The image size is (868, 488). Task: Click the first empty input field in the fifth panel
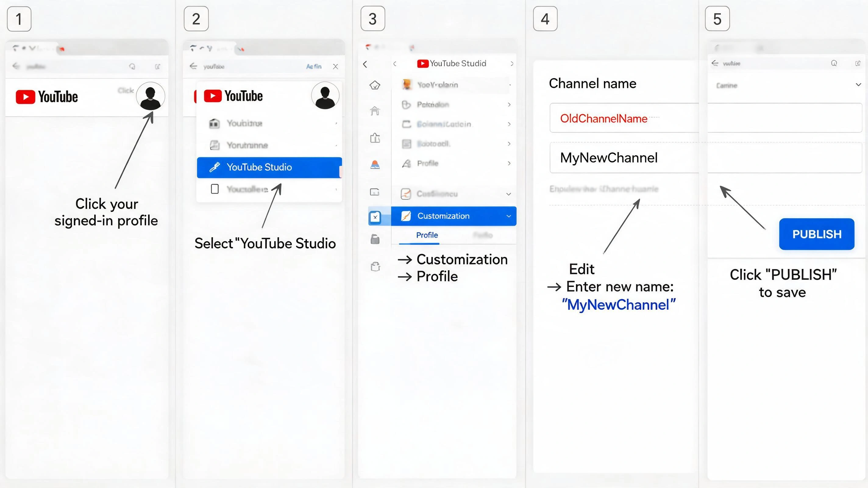pyautogui.click(x=784, y=118)
